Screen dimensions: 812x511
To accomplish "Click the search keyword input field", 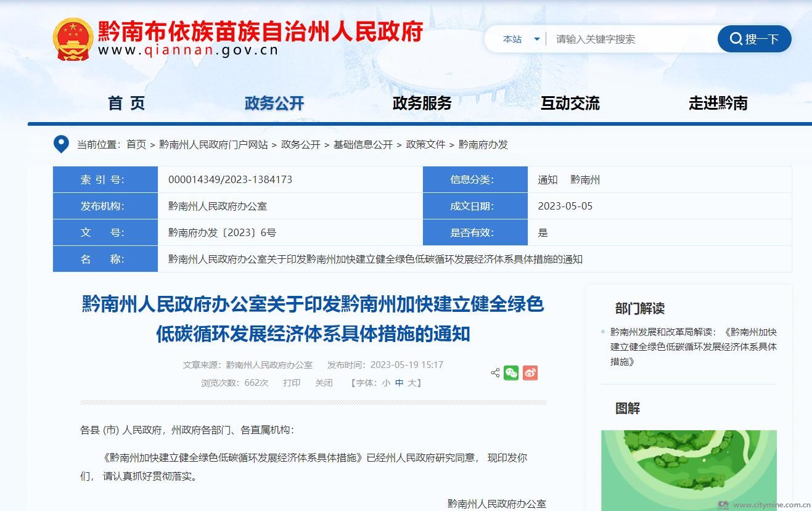I will 632,39.
